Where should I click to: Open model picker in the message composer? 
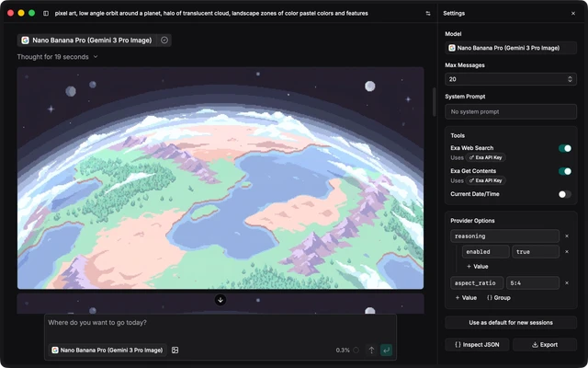(107, 350)
